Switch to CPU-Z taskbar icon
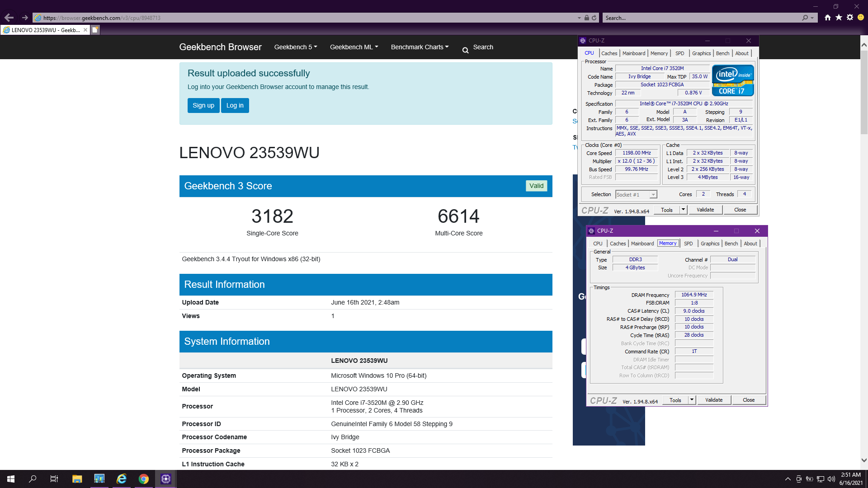Image resolution: width=868 pixels, height=488 pixels. pos(165,479)
